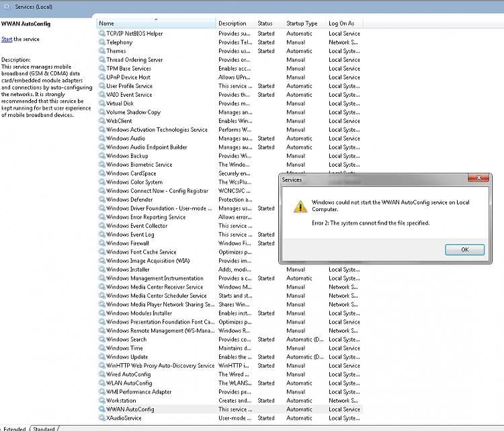504x431 pixels.
Task: Select Windows Presentation Foundation Font Cache name
Action: click(x=161, y=322)
